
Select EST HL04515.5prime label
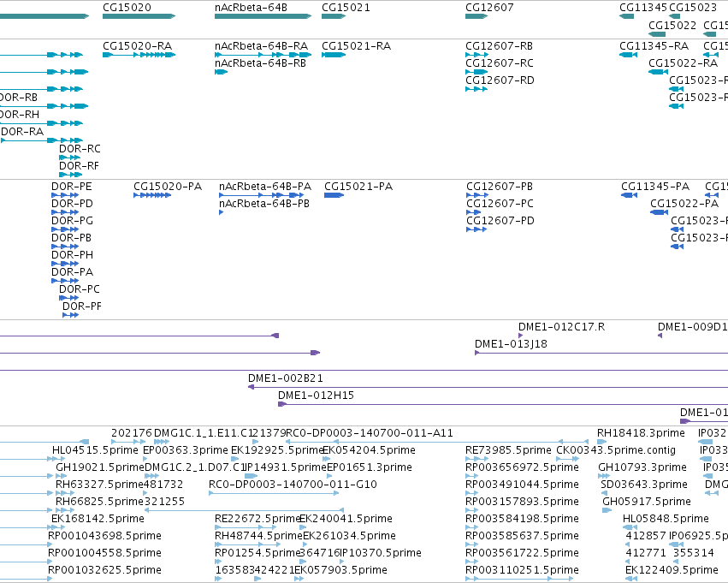tap(95, 450)
